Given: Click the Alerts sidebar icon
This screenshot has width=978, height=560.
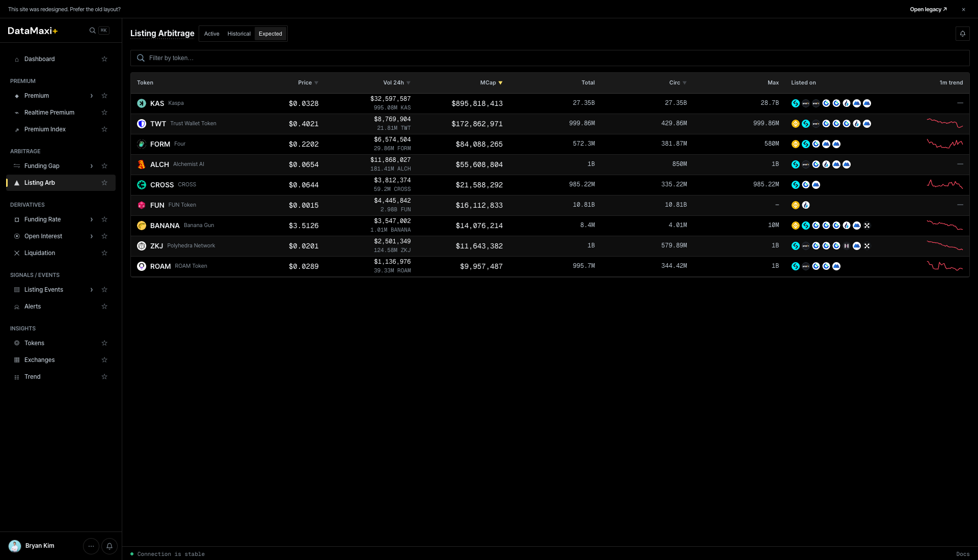Looking at the screenshot, I should click(x=17, y=306).
